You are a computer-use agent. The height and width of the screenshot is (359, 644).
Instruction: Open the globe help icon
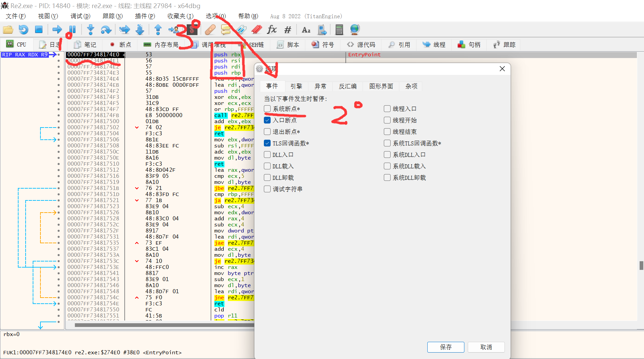click(x=355, y=30)
